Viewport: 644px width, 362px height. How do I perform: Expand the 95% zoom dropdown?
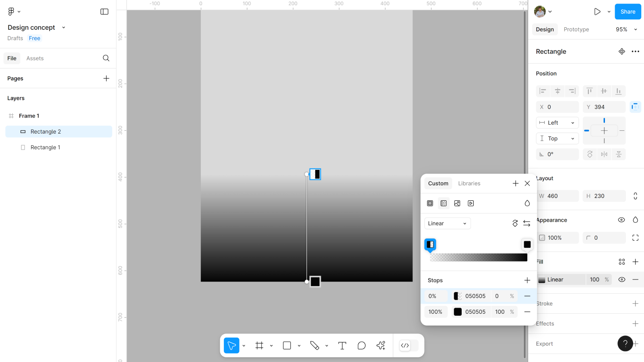click(626, 29)
